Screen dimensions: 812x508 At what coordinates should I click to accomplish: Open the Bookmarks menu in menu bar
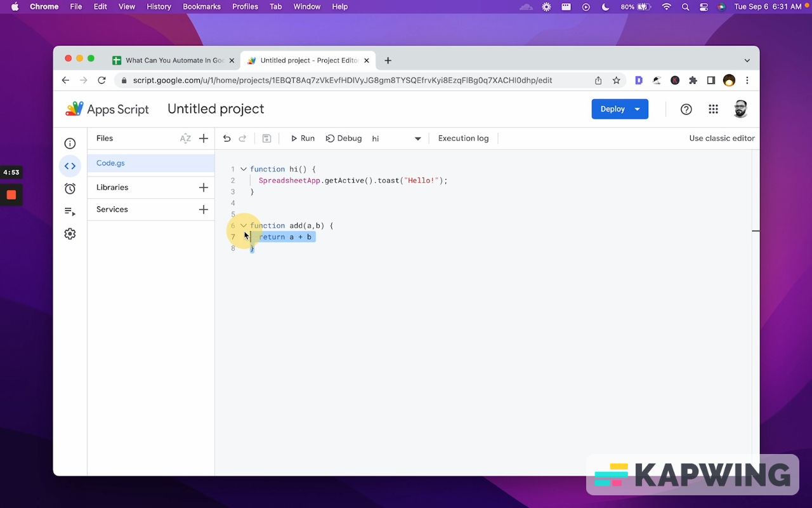[x=202, y=6]
